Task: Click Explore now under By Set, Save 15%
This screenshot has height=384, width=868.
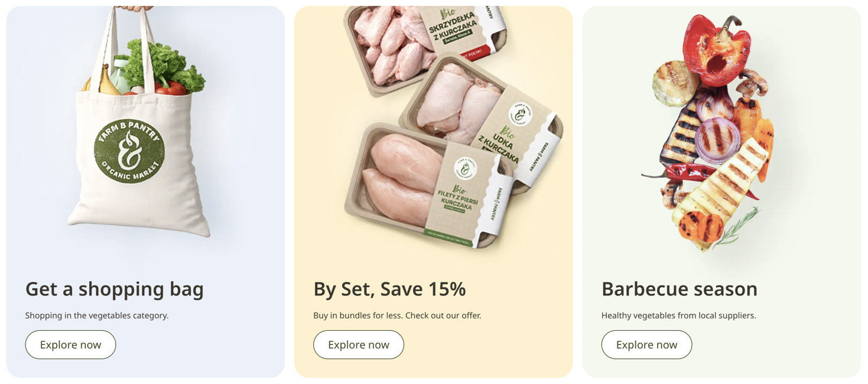Action: [359, 344]
